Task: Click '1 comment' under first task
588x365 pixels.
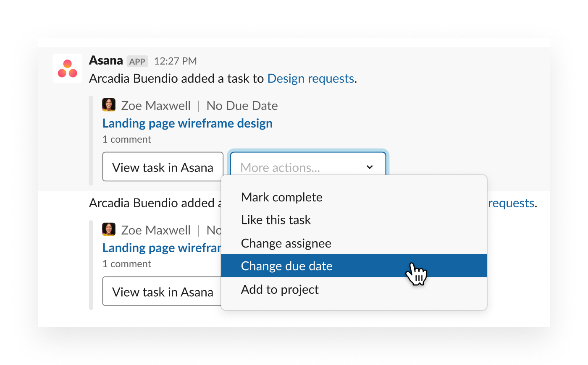Action: tap(127, 139)
